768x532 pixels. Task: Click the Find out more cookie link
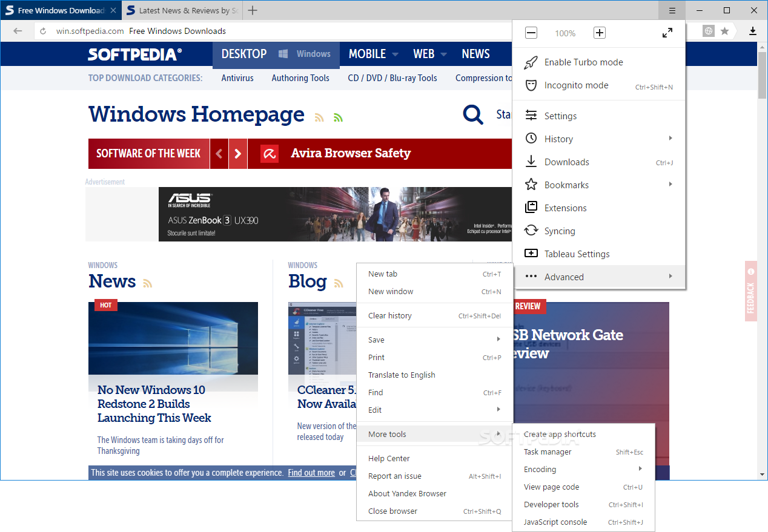click(x=311, y=473)
